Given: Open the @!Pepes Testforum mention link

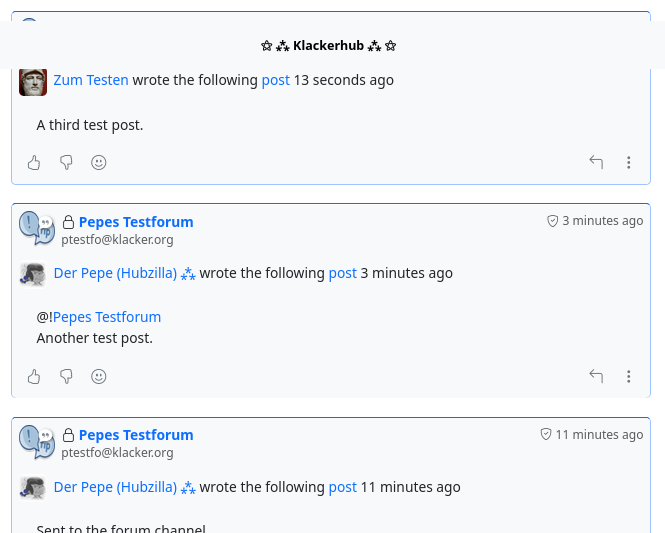Looking at the screenshot, I should pyautogui.click(x=106, y=317).
